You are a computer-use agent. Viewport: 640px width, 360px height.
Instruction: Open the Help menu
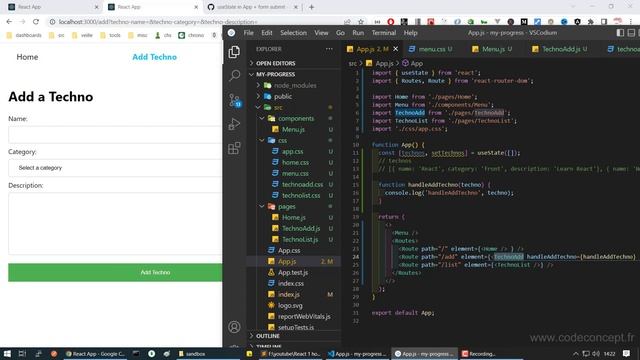[x=410, y=33]
